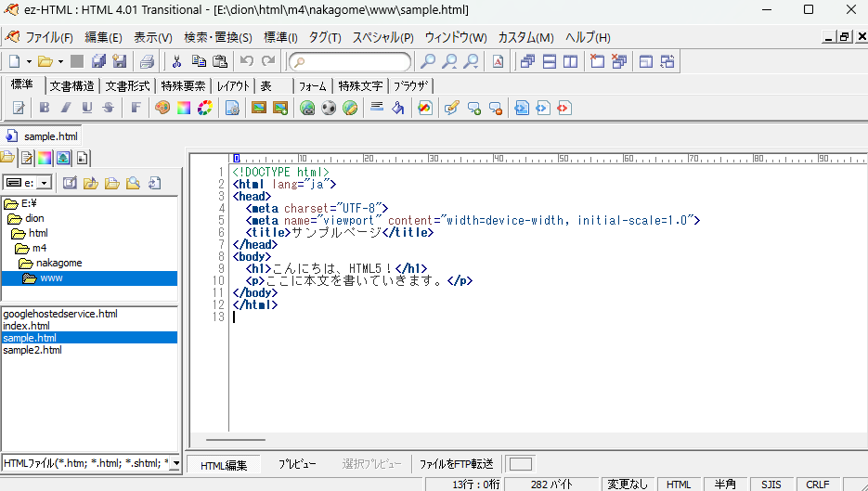This screenshot has width=868, height=491.
Task: Select the rainbow color gradient swatch icon
Action: coord(184,108)
